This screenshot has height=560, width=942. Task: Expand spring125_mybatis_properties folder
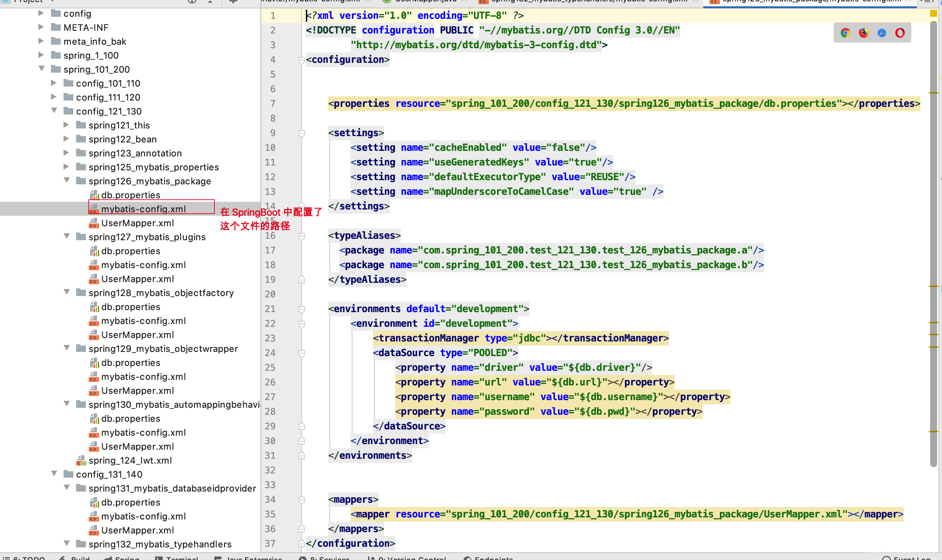click(x=66, y=167)
